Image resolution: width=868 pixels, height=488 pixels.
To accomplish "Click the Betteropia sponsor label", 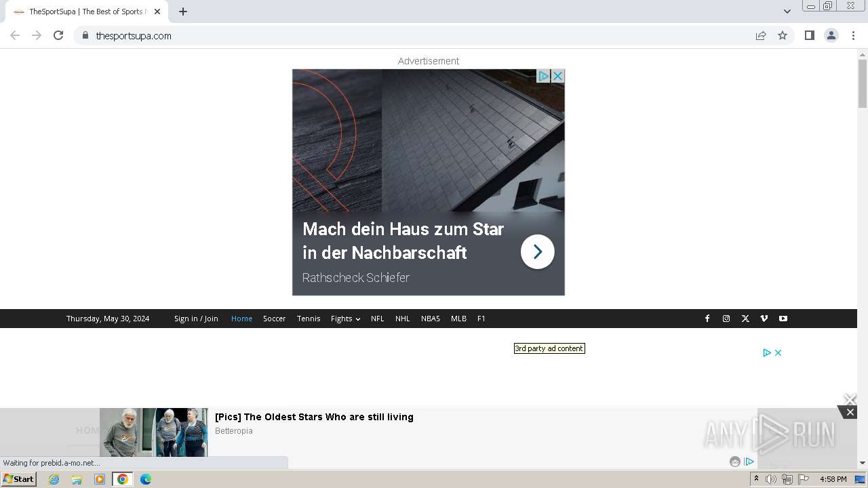I will 234,431.
